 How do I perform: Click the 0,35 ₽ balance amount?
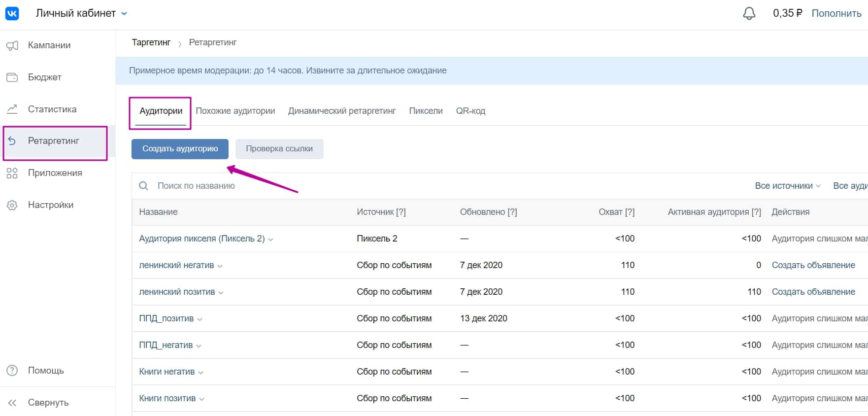point(787,13)
